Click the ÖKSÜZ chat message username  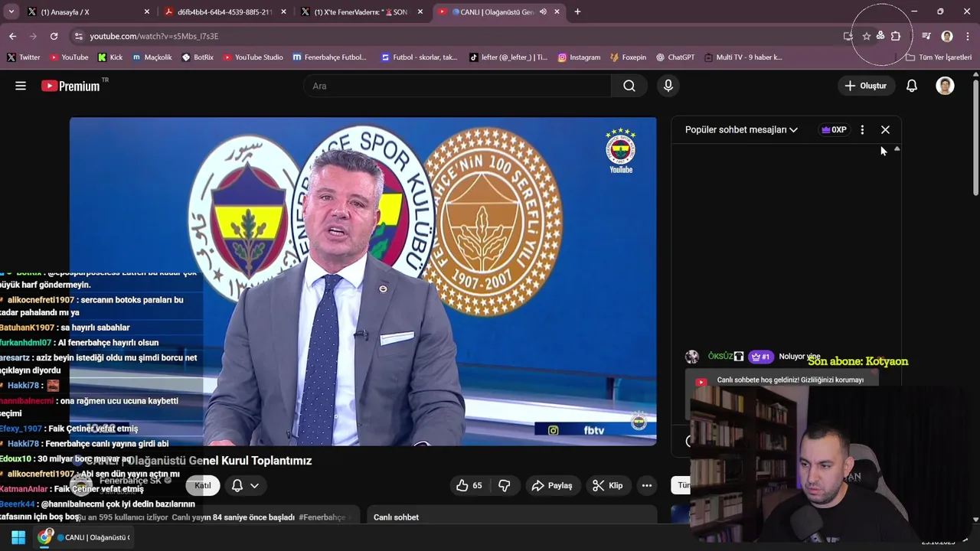pyautogui.click(x=720, y=357)
